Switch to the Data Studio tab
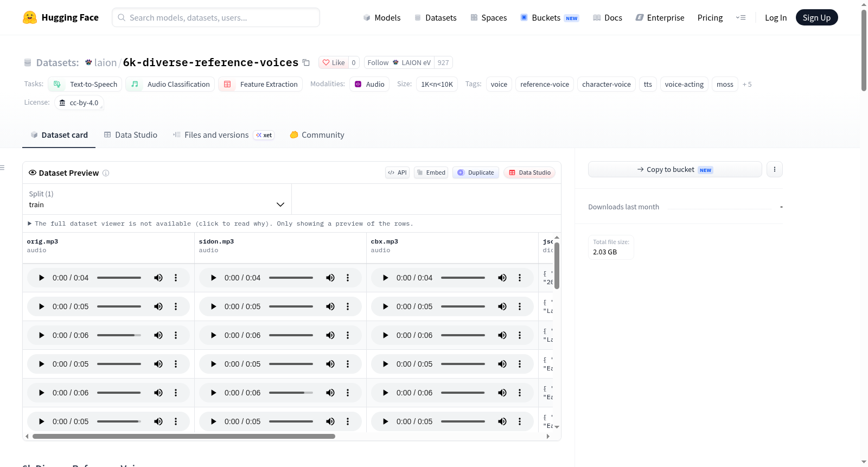This screenshot has height=467, width=868. pos(131,135)
